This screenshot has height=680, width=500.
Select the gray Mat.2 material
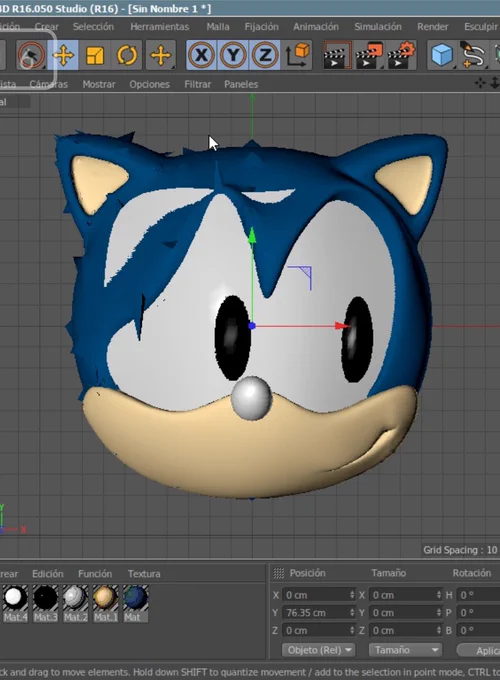[x=75, y=603]
